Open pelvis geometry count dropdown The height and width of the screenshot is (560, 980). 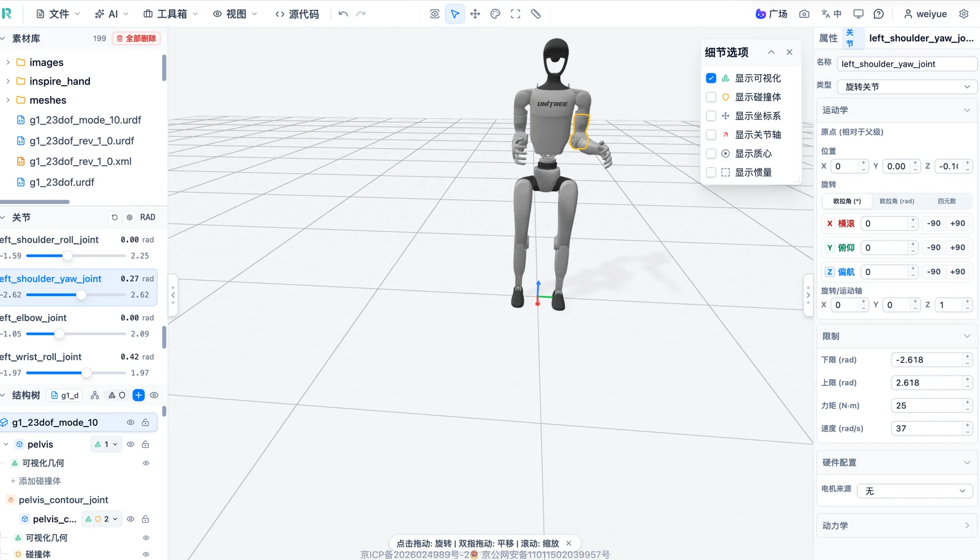click(x=106, y=444)
